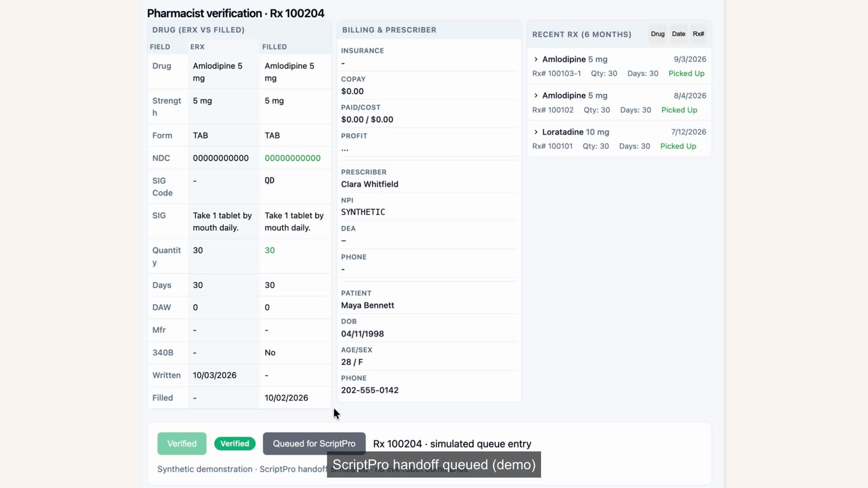Click the ERX SIG Take 1 tablet text

tap(222, 222)
